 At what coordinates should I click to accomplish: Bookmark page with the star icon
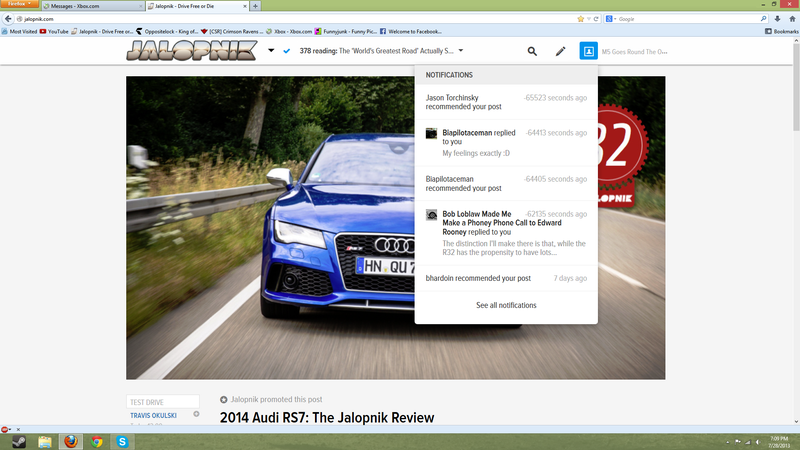point(580,19)
